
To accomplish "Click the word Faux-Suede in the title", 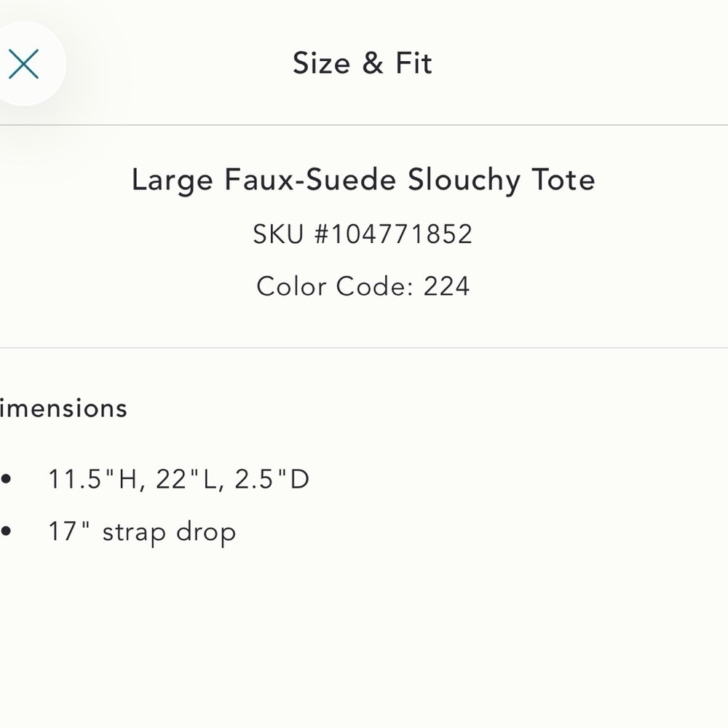I will tap(311, 179).
